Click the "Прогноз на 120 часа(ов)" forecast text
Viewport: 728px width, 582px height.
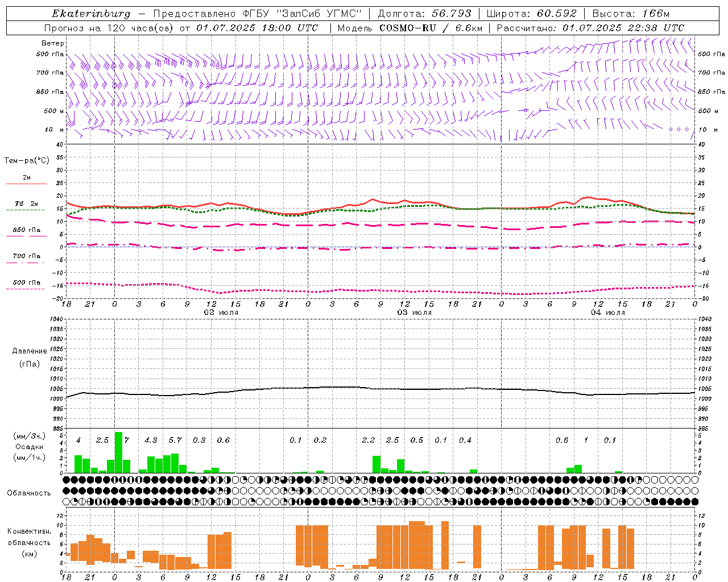click(x=109, y=28)
